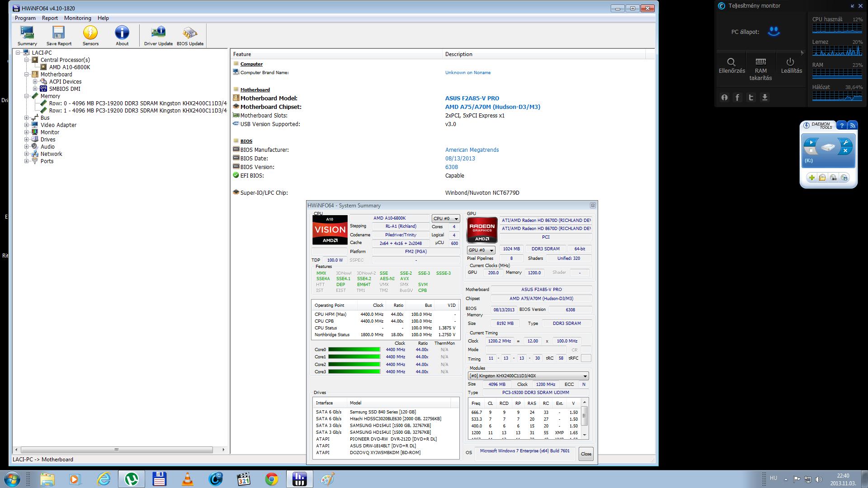The height and width of the screenshot is (488, 868).
Task: Expand the Bus tree node
Action: (27, 118)
